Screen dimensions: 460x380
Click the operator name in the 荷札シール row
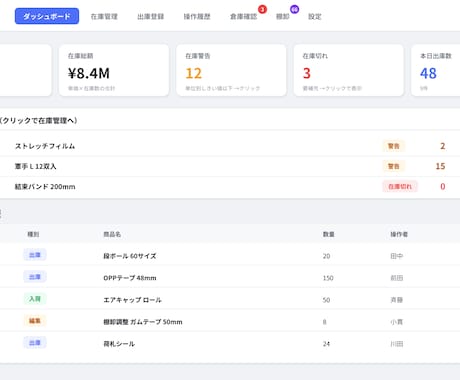(x=397, y=344)
